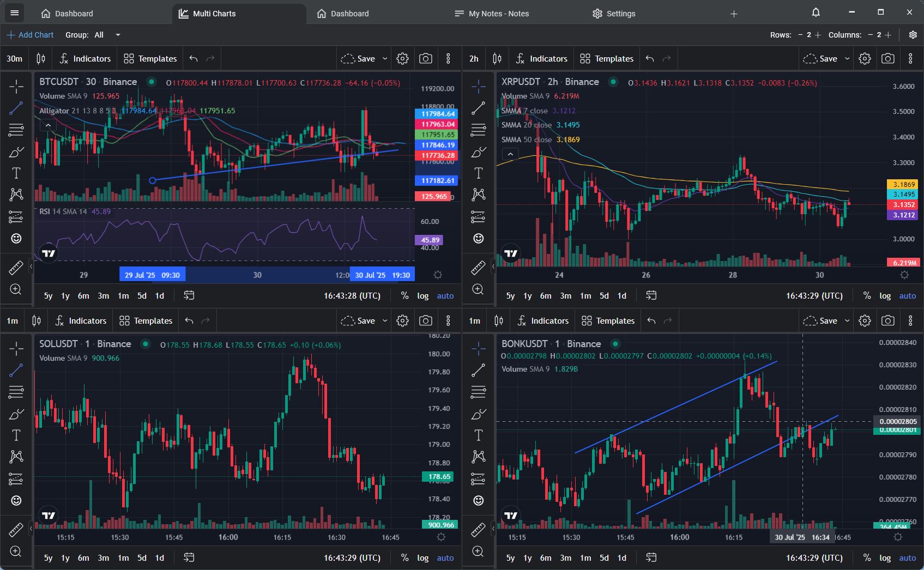Image resolution: width=924 pixels, height=570 pixels.
Task: Select text tool on XRPUSDT chart
Action: point(479,173)
